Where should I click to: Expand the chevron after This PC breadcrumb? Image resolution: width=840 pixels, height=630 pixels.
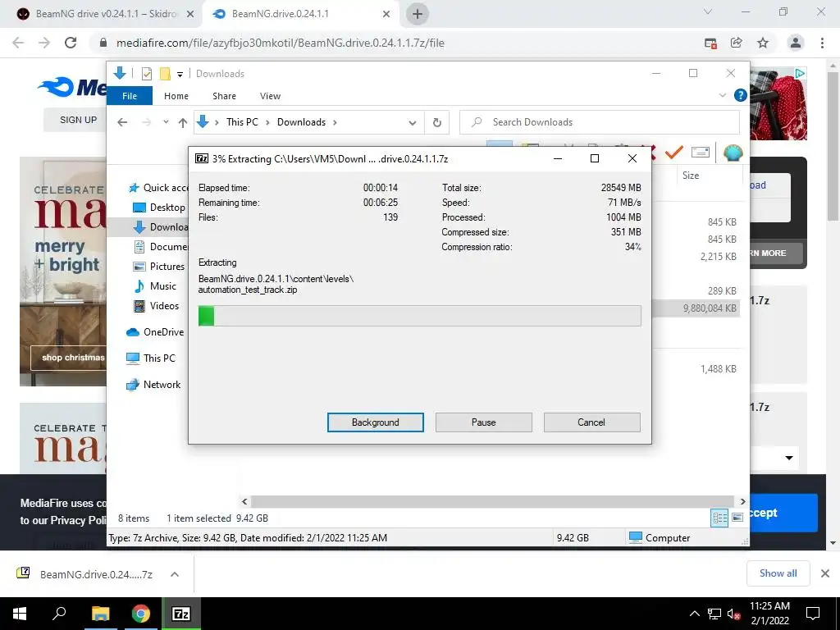click(x=267, y=122)
